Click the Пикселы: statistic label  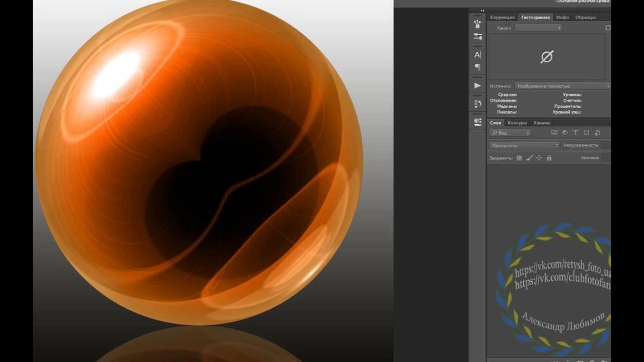pos(507,112)
